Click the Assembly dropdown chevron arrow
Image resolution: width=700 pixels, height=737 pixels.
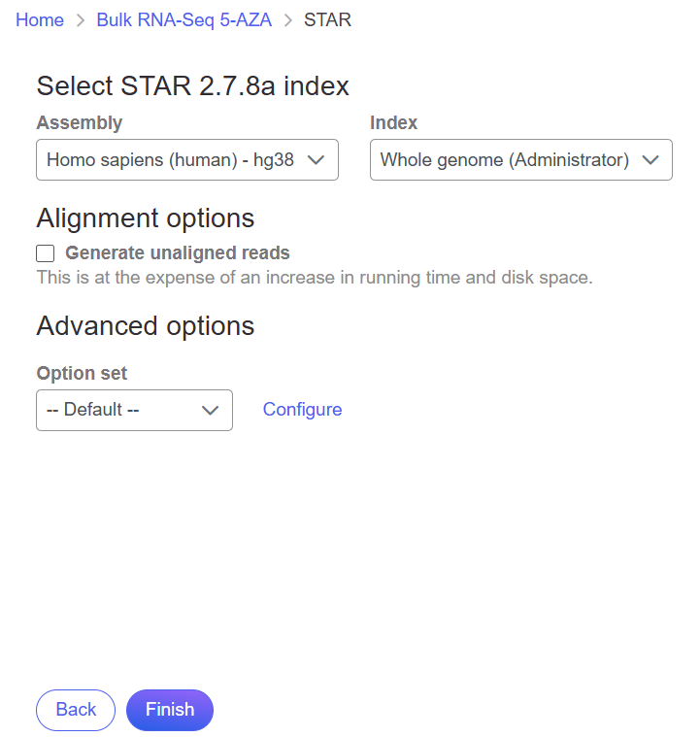(x=316, y=160)
